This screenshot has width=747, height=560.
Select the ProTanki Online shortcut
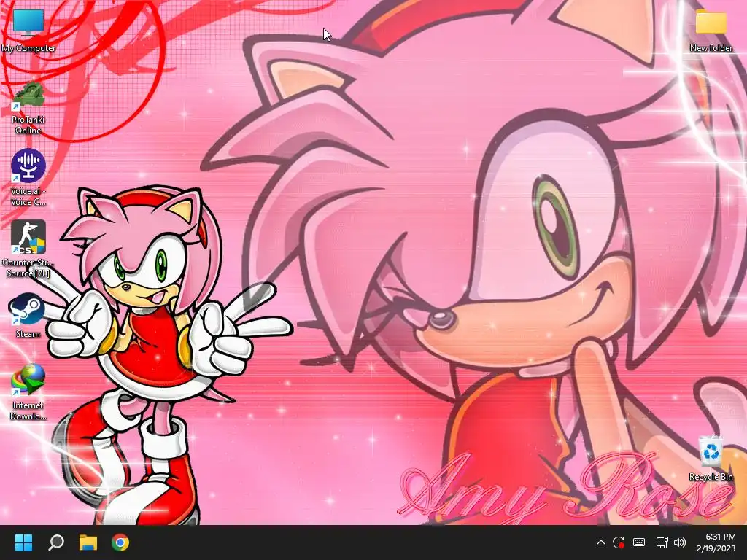(28, 108)
